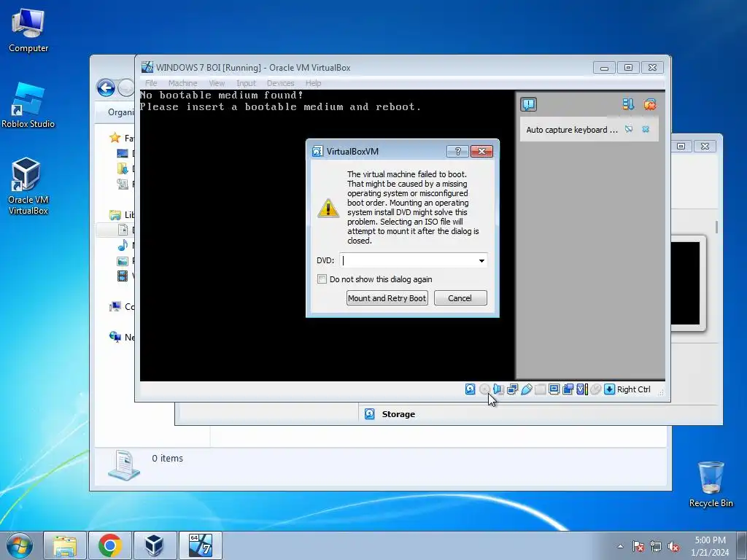The width and height of the screenshot is (747, 560).
Task: Click the do-not-show-again icon on Auto capture notification
Action: pos(629,129)
